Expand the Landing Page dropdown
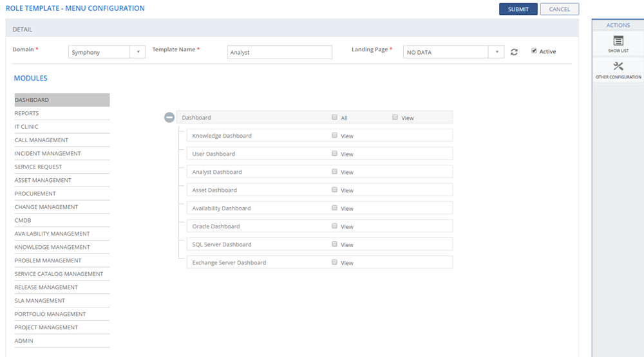The width and height of the screenshot is (644, 357). pos(496,52)
